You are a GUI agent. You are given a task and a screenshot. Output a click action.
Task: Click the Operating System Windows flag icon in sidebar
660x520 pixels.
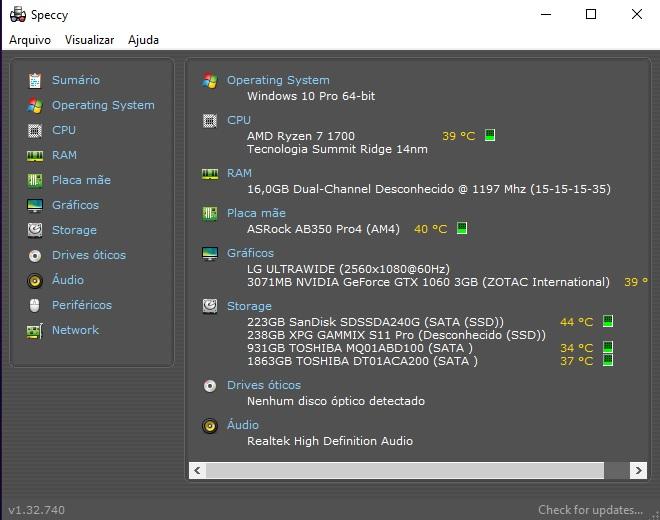[35, 106]
